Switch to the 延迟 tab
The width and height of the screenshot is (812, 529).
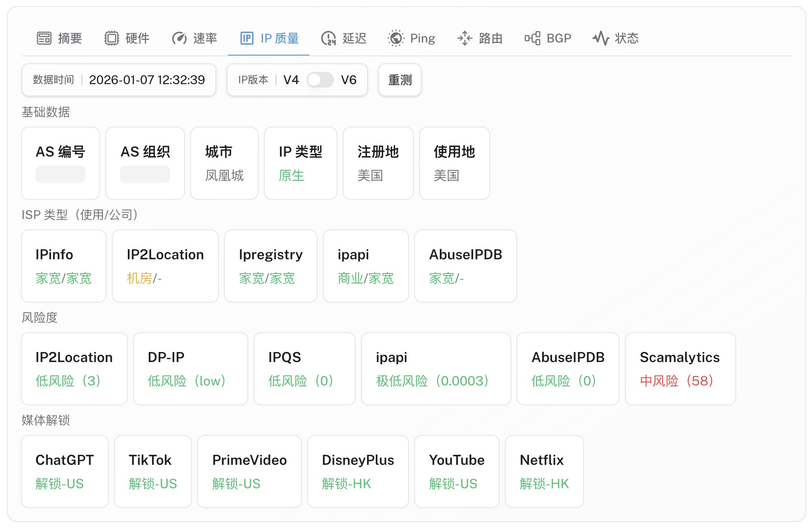(354, 39)
